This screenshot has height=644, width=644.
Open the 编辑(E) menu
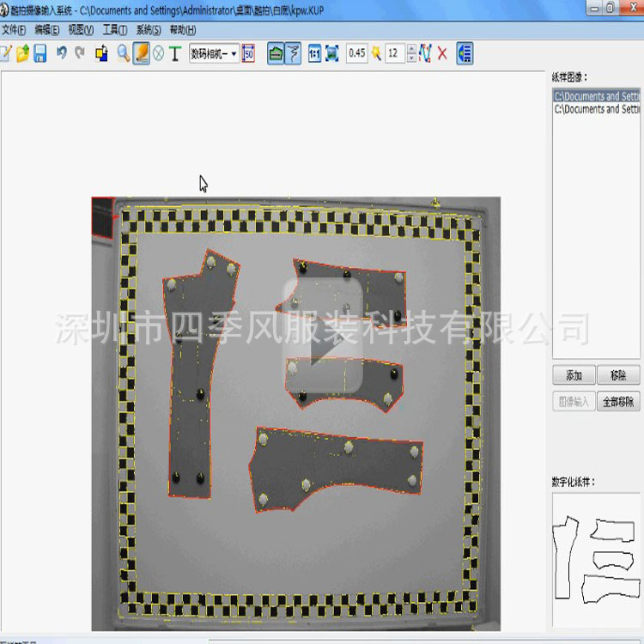pyautogui.click(x=47, y=30)
